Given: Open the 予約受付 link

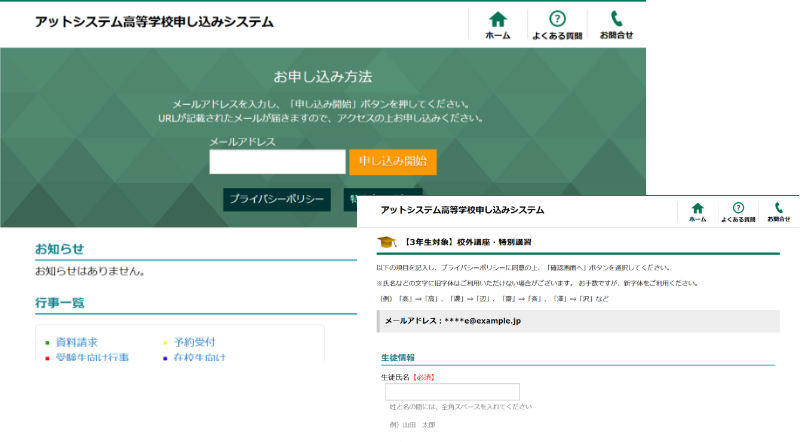Looking at the screenshot, I should [194, 342].
